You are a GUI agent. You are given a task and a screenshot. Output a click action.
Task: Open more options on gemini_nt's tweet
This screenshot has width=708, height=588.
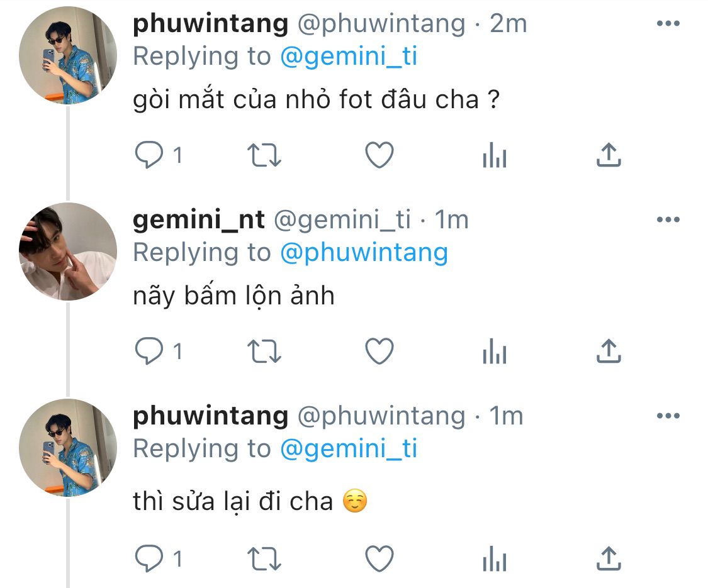click(x=668, y=219)
